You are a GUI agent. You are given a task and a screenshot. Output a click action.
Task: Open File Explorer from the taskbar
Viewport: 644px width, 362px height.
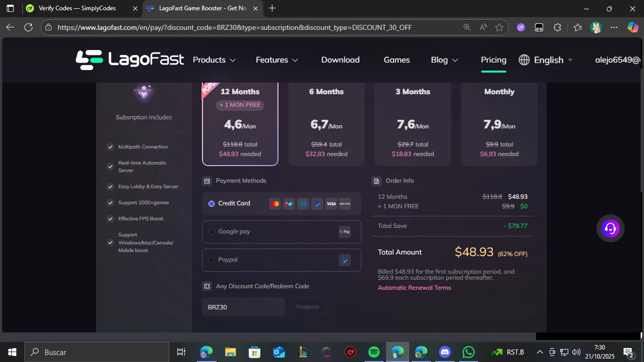click(x=231, y=352)
